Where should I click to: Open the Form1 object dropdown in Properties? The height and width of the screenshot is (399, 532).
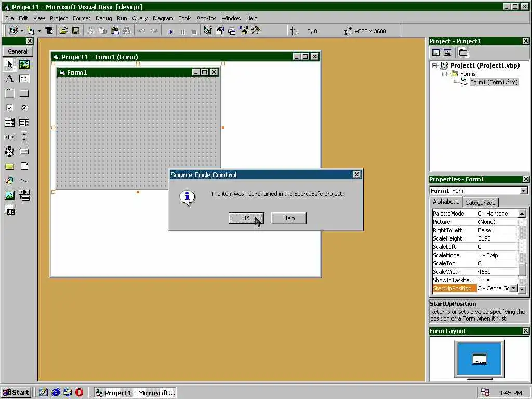[x=524, y=191]
